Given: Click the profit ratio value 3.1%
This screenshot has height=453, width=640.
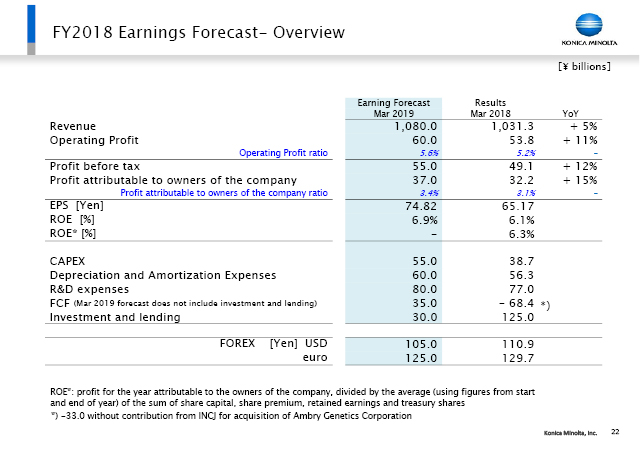Looking at the screenshot, I should point(526,193).
